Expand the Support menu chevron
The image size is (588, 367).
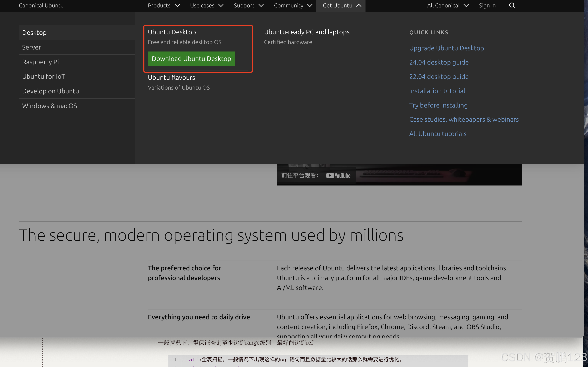pyautogui.click(x=261, y=6)
